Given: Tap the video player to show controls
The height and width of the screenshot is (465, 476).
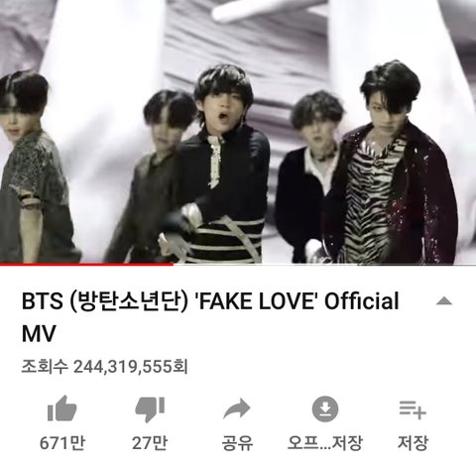Looking at the screenshot, I should [238, 131].
